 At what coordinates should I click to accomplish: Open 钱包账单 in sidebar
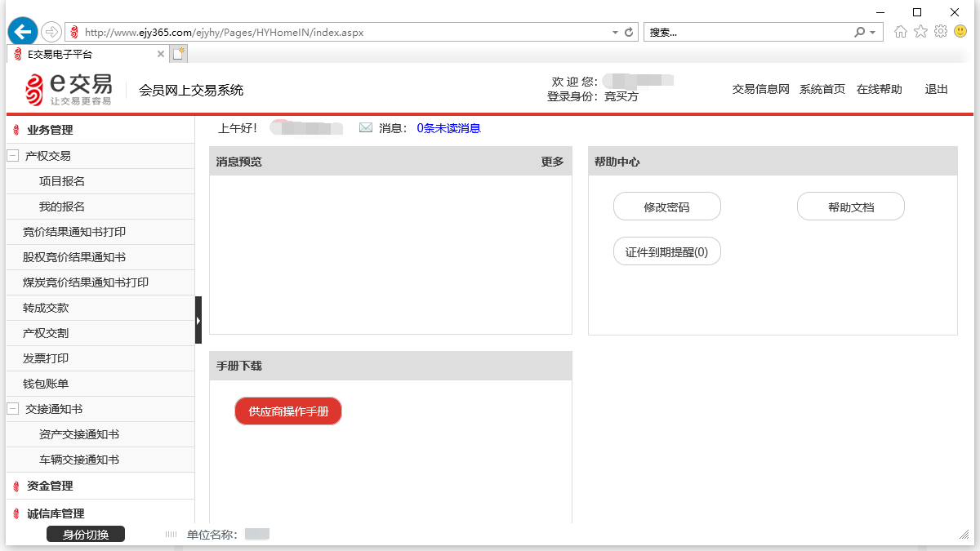pos(46,384)
